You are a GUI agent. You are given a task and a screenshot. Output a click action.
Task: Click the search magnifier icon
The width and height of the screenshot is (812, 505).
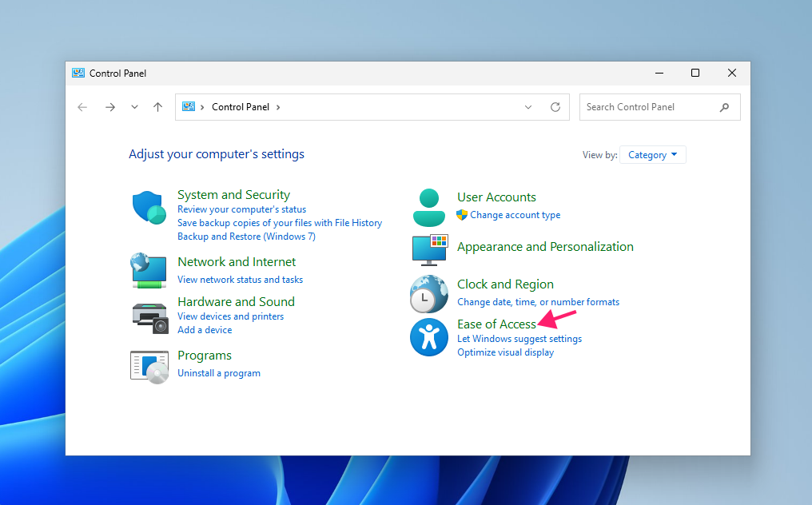coord(724,107)
